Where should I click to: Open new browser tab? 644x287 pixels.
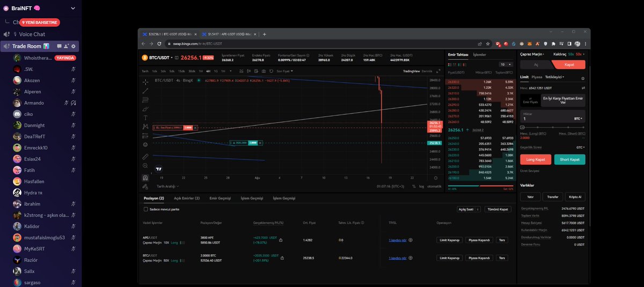click(x=264, y=34)
